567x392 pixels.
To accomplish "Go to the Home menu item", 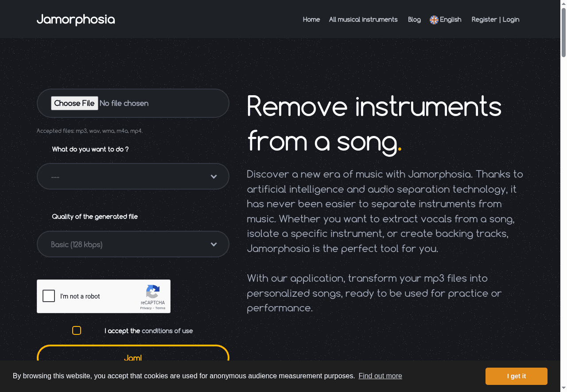I will (311, 19).
